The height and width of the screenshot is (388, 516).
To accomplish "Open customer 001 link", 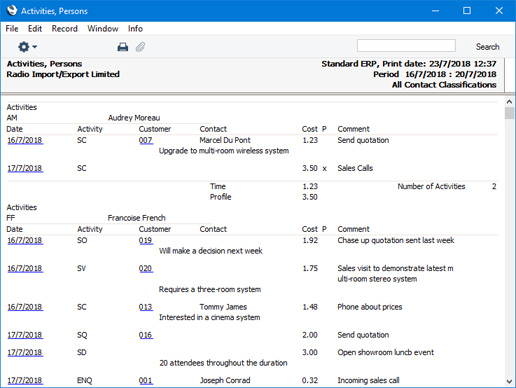I will point(146,380).
